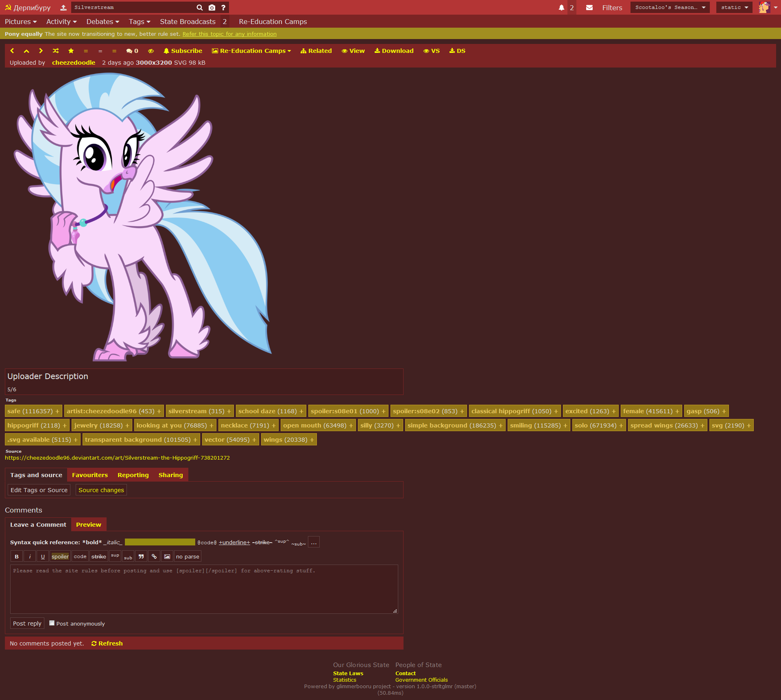The image size is (781, 700).
Task: Click the up arrow to find image
Action: click(x=26, y=51)
